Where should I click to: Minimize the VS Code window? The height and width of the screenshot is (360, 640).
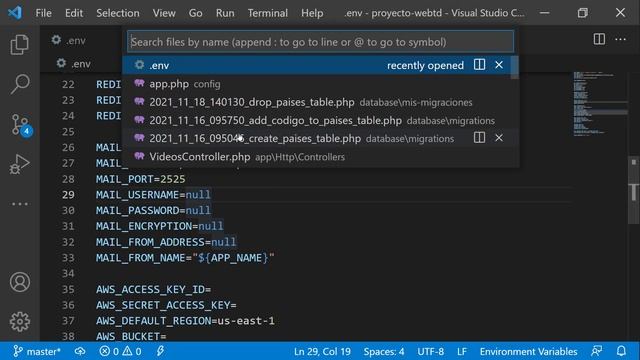544,13
